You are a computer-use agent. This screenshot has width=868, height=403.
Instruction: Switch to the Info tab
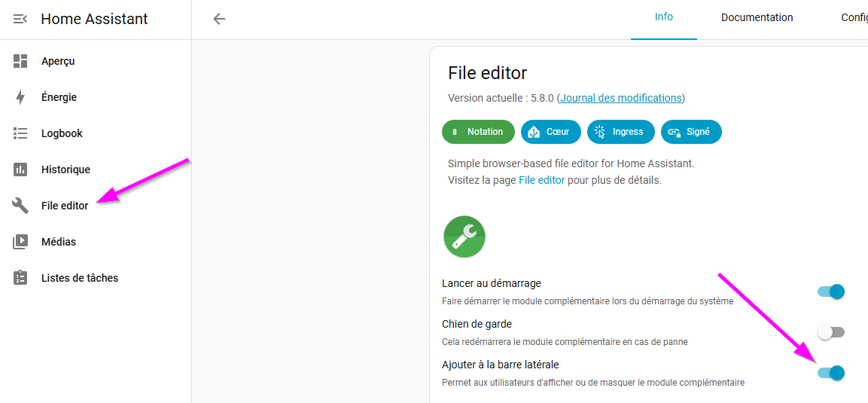(664, 17)
